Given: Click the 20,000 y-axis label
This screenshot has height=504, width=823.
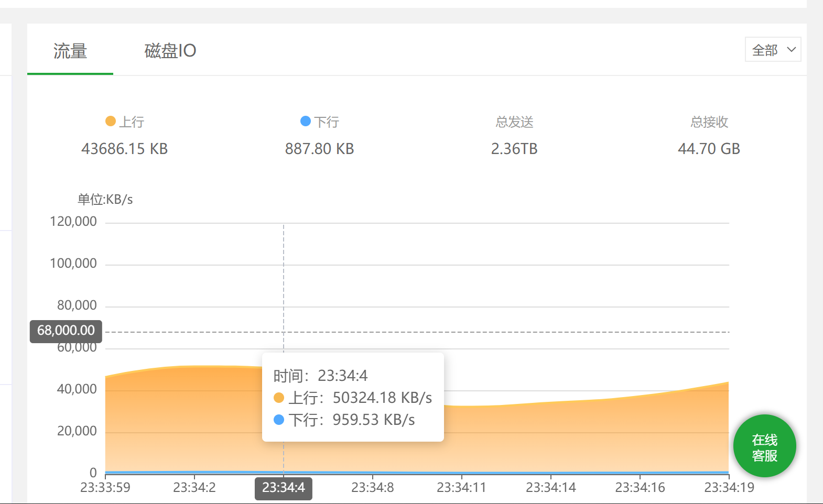Looking at the screenshot, I should [x=77, y=431].
